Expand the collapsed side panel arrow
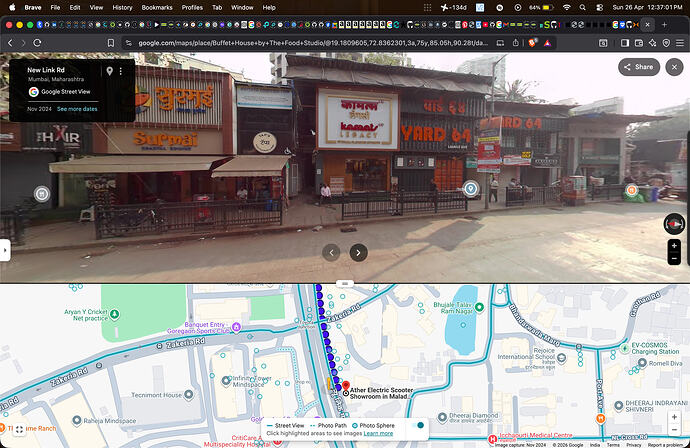 click(5, 250)
